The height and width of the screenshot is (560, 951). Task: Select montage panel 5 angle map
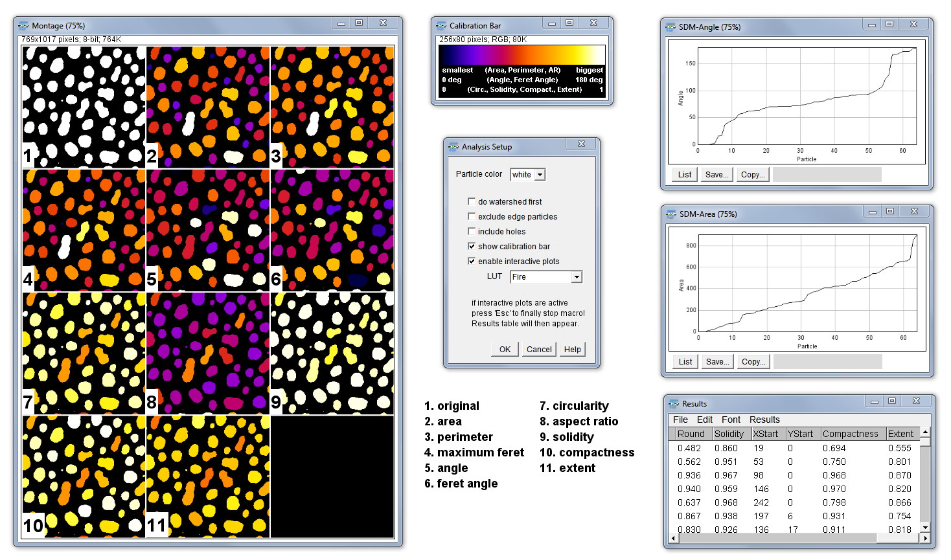[208, 230]
